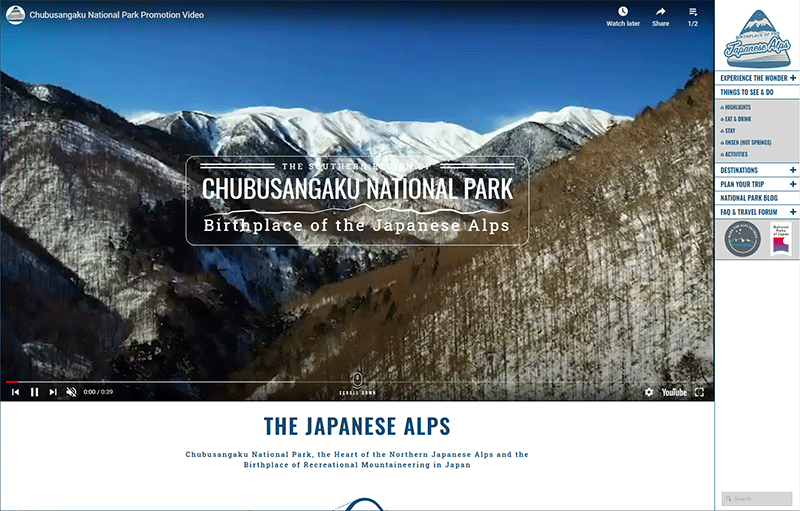
Task: Open the video settings gear
Action: 648,392
